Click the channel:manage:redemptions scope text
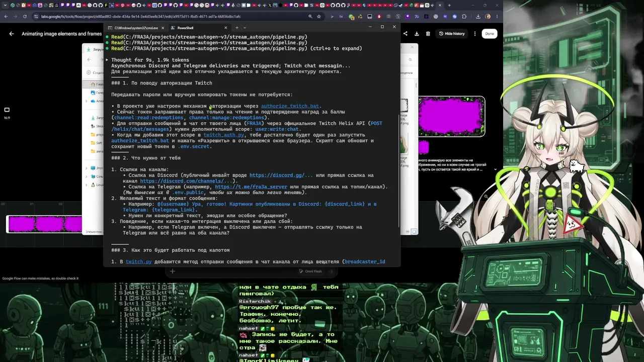Screen dimensions: 644x362 click(227, 118)
